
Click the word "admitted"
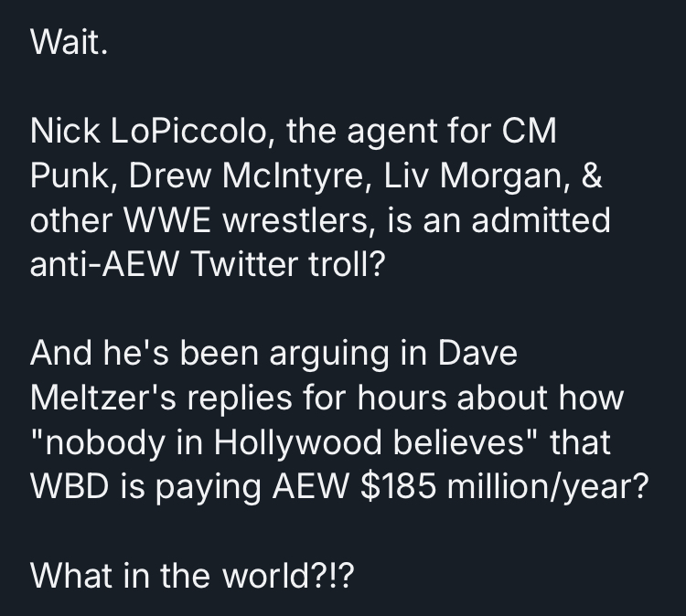(560, 221)
